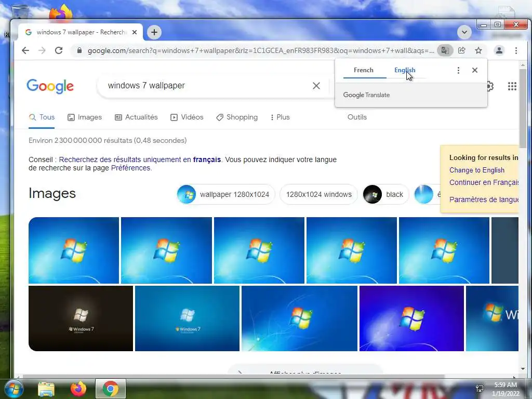Click the Google logo
The image size is (532, 399).
point(50,86)
